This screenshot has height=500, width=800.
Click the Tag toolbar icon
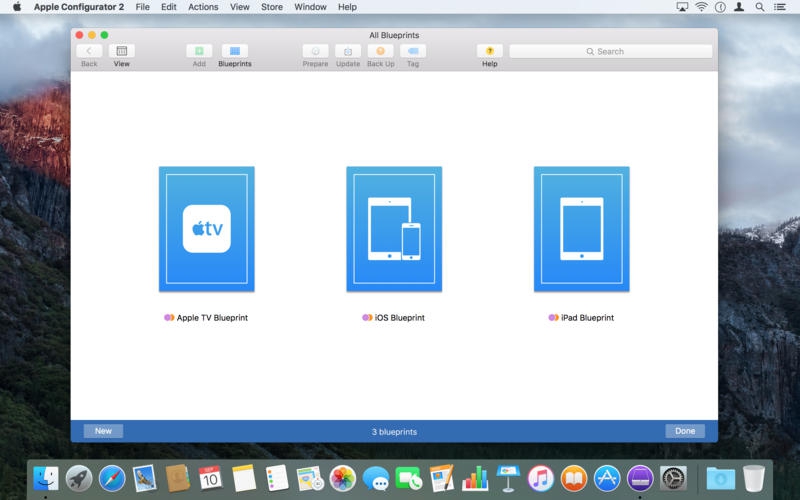click(x=413, y=51)
